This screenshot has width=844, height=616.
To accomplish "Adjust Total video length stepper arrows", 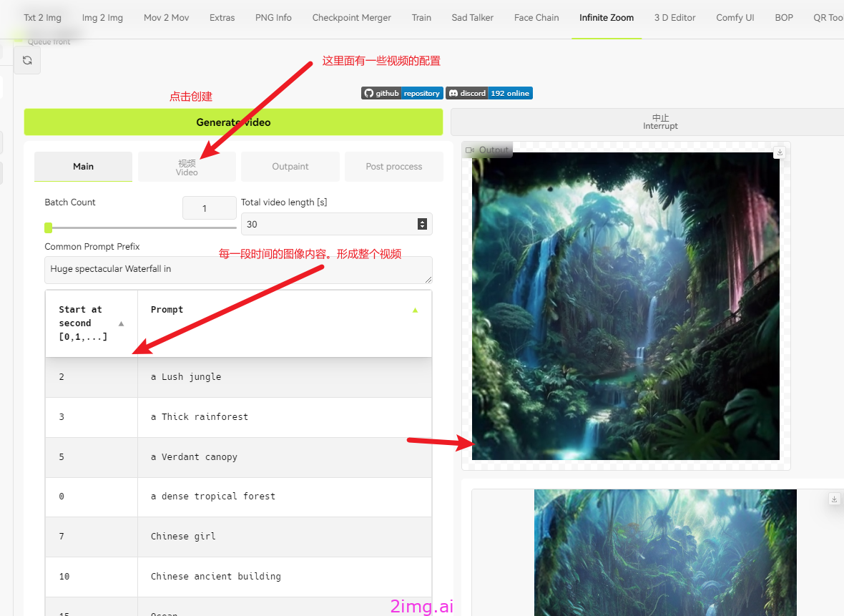I will (x=422, y=224).
